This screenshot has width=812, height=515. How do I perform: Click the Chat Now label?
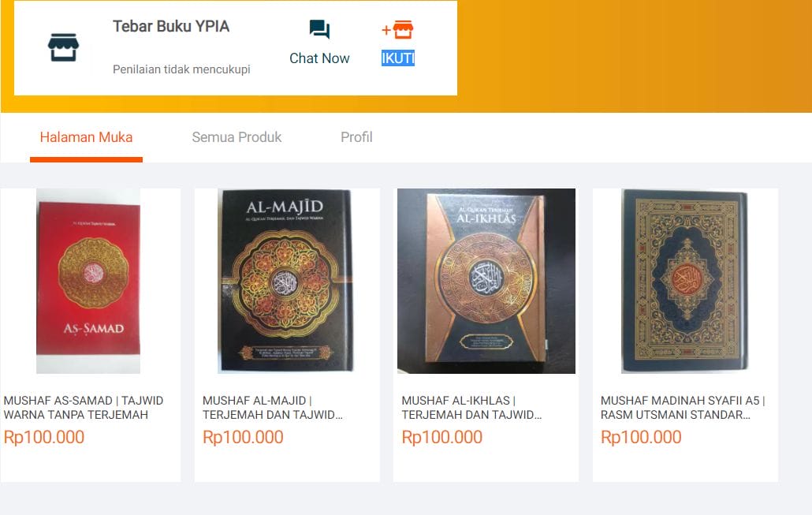coord(319,58)
